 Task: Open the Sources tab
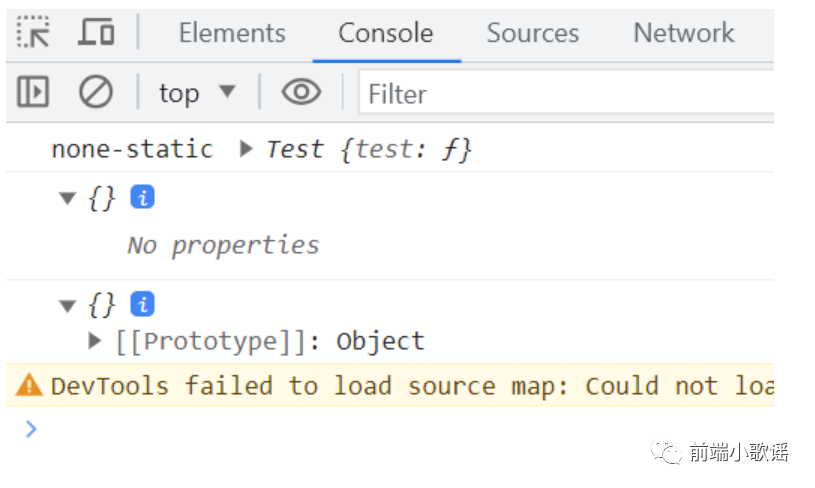tap(533, 33)
